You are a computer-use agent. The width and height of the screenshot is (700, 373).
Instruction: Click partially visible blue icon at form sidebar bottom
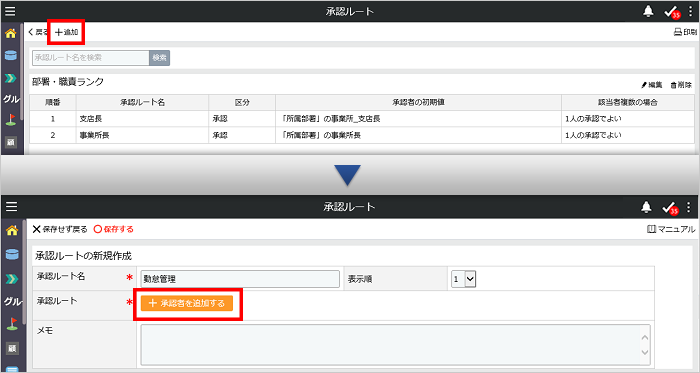[x=12, y=369]
